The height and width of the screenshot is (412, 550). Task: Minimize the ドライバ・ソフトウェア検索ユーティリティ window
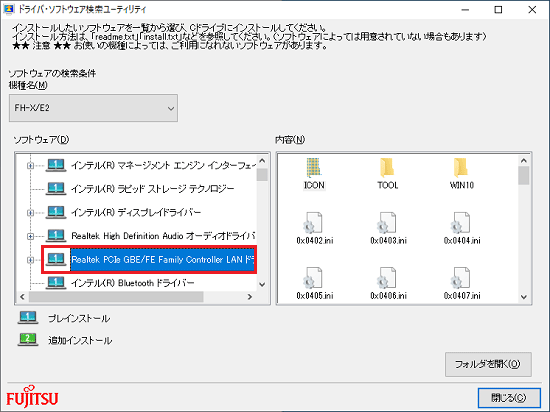coord(465,10)
